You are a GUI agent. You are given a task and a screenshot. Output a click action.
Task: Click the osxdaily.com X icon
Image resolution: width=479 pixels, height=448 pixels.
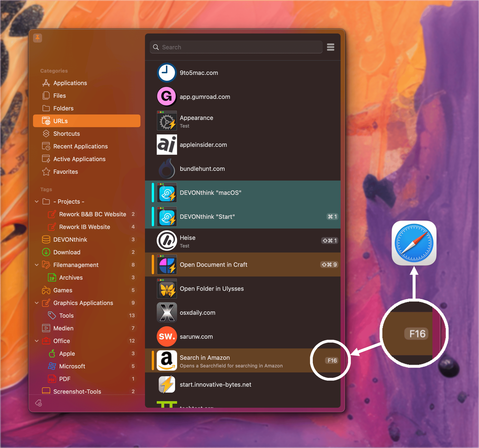[167, 312]
